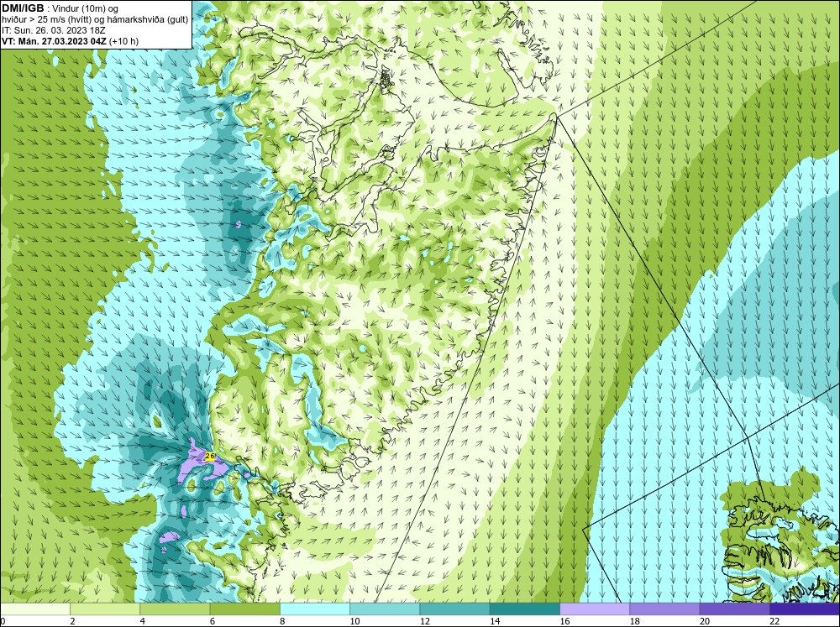Click the 'IT: Sun. 26. 03. 2023 18Z' line
This screenshot has height=627, width=840.
[x=52, y=30]
